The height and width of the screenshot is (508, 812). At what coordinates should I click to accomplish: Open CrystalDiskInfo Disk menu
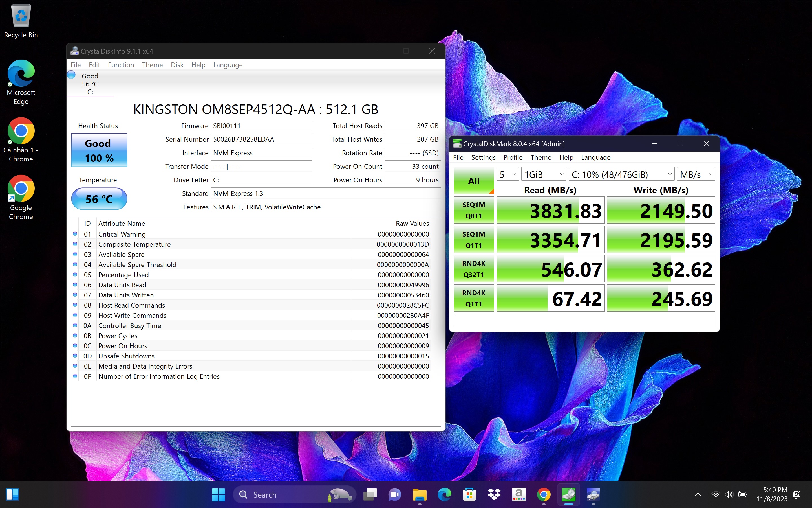pyautogui.click(x=177, y=65)
